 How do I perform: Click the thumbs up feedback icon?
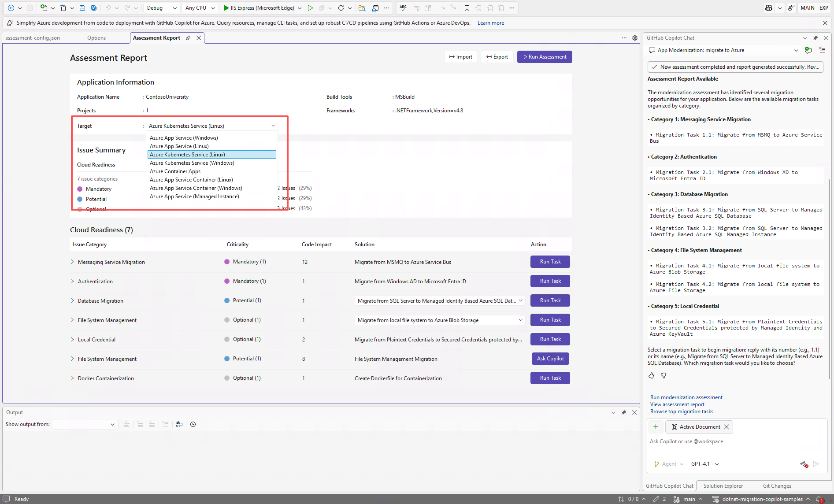pos(651,376)
